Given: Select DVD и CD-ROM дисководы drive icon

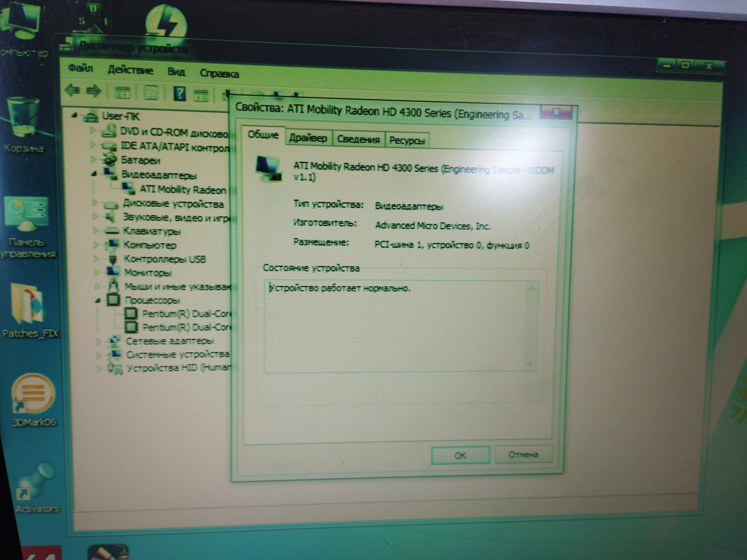Looking at the screenshot, I should pyautogui.click(x=109, y=132).
